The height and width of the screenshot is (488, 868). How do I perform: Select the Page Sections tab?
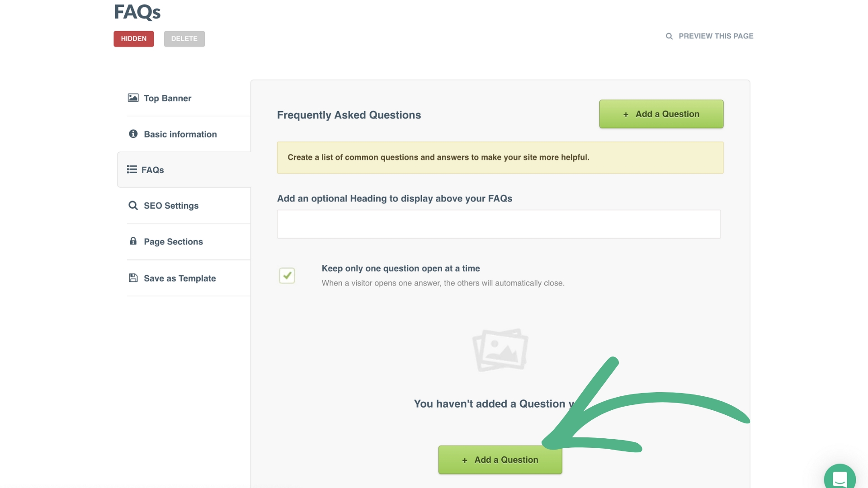(173, 242)
